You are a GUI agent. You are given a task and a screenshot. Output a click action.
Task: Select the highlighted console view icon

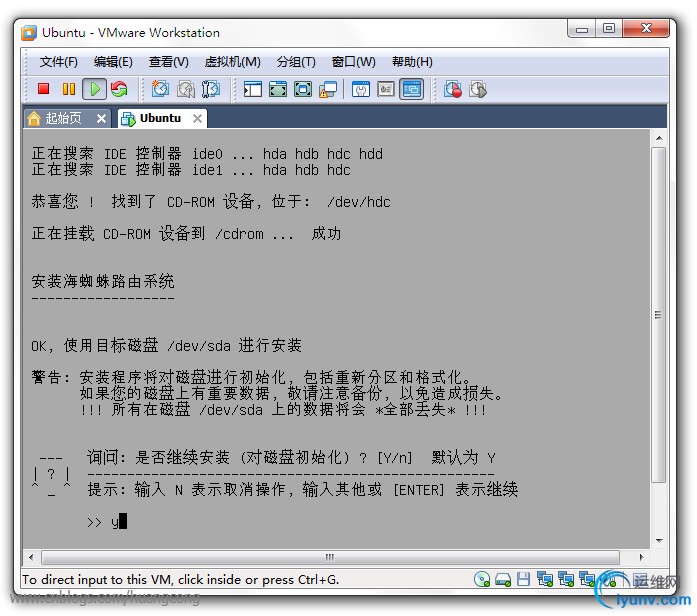[x=412, y=89]
